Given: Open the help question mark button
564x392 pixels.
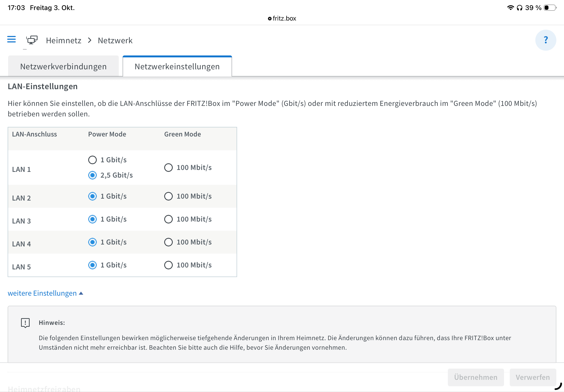Looking at the screenshot, I should 545,40.
